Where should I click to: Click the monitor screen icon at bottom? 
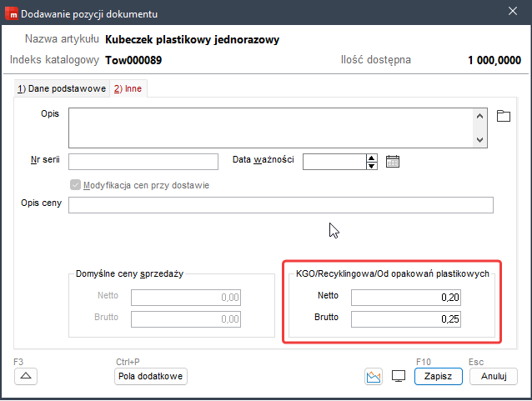tap(399, 377)
